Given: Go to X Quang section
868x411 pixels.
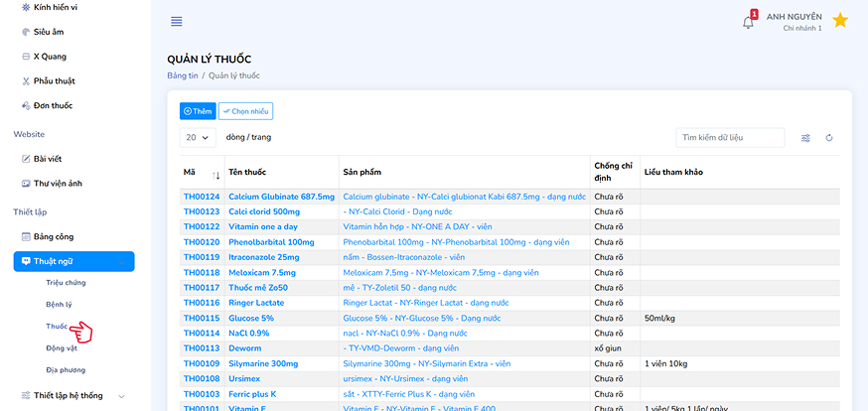Looking at the screenshot, I should (50, 57).
